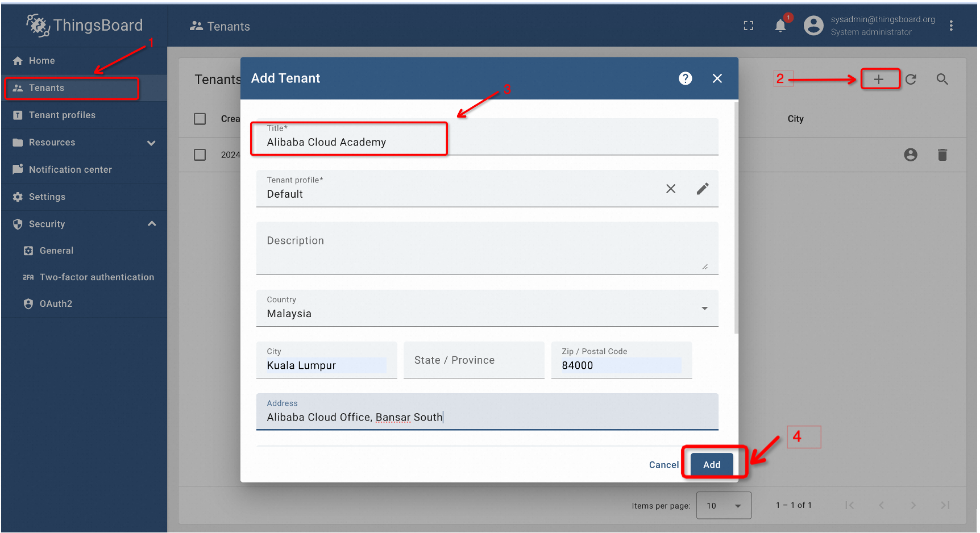Click the Description text area
The width and height of the screenshot is (980, 533).
click(487, 248)
